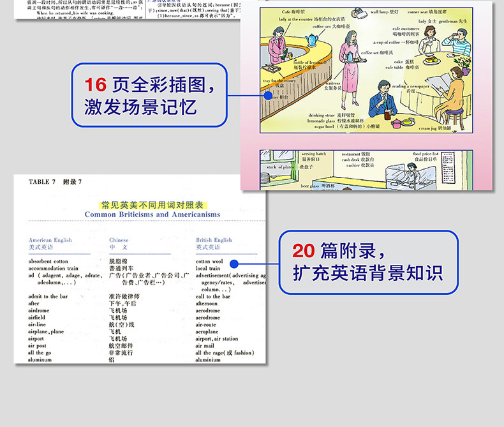Click the highlighted title '常见英美不同用词对照表'
The height and width of the screenshot is (427, 504).
pos(152,205)
